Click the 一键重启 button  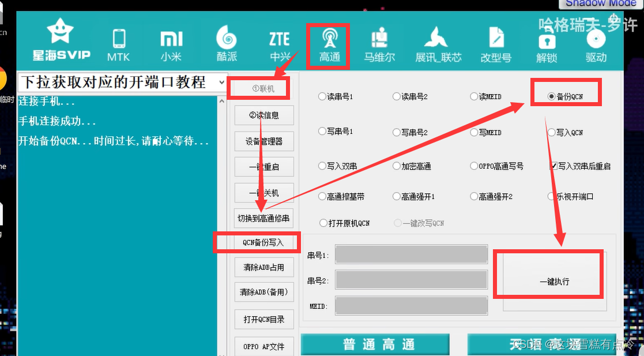click(x=263, y=167)
